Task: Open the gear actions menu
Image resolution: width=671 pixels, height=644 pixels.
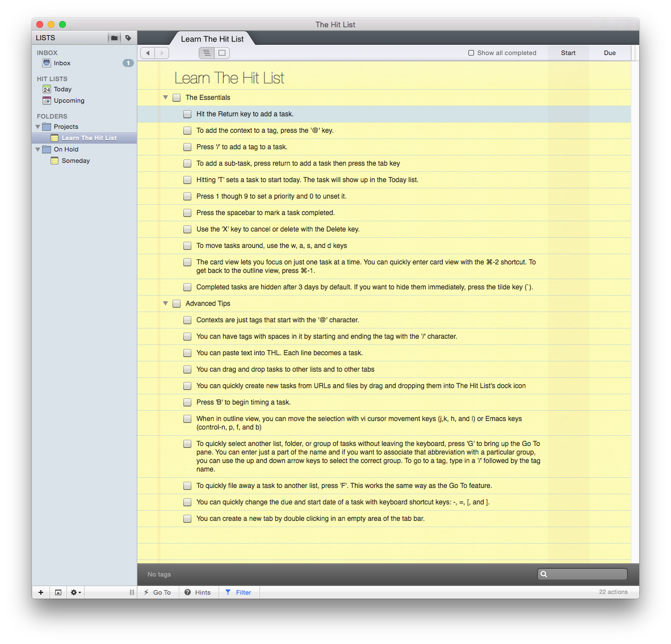Action: 75,592
